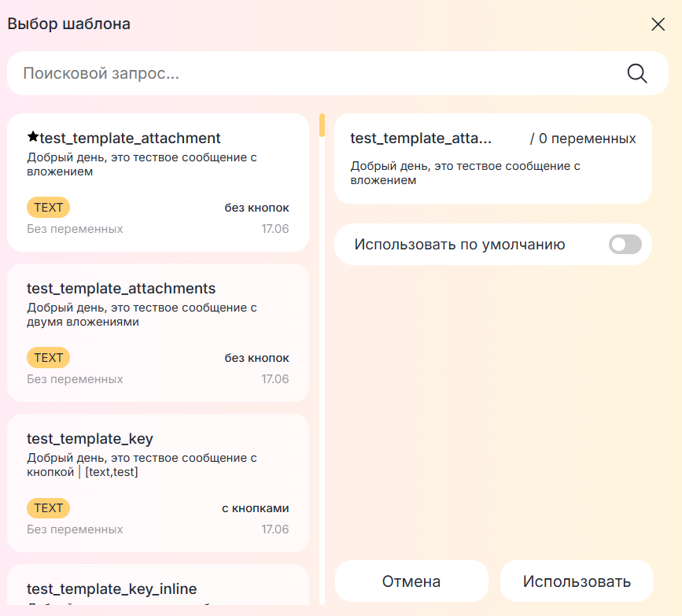Click the star icon on test_template_attachment
Screen dimensions: 682x616
click(x=33, y=138)
